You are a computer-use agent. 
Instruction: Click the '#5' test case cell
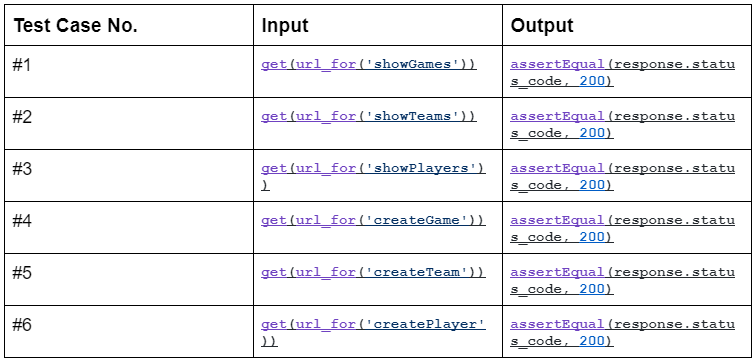tap(129, 280)
